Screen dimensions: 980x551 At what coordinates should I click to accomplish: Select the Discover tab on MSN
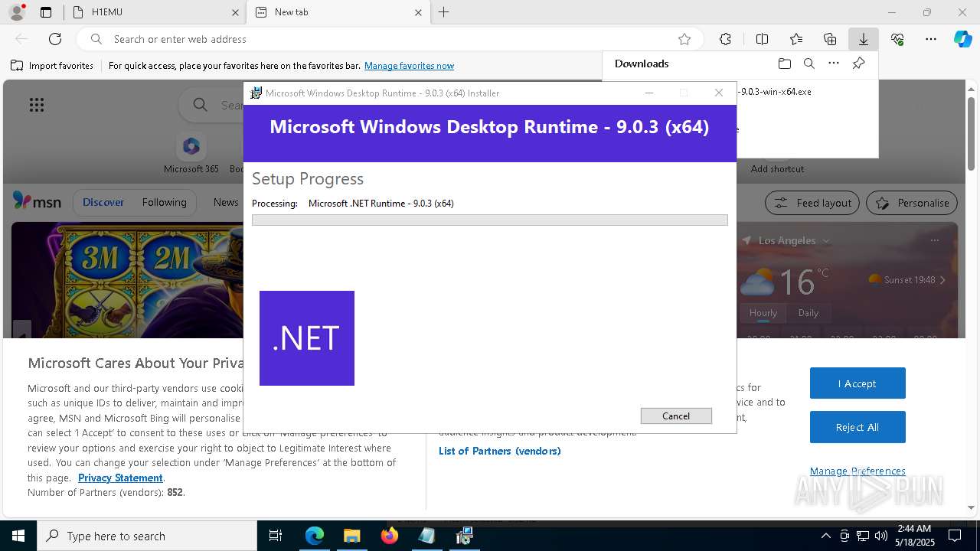tap(103, 203)
